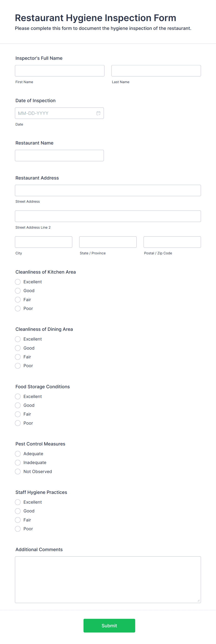The width and height of the screenshot is (216, 644).
Task: Select "Poor" for Food Storage Conditions
Action: (18, 423)
